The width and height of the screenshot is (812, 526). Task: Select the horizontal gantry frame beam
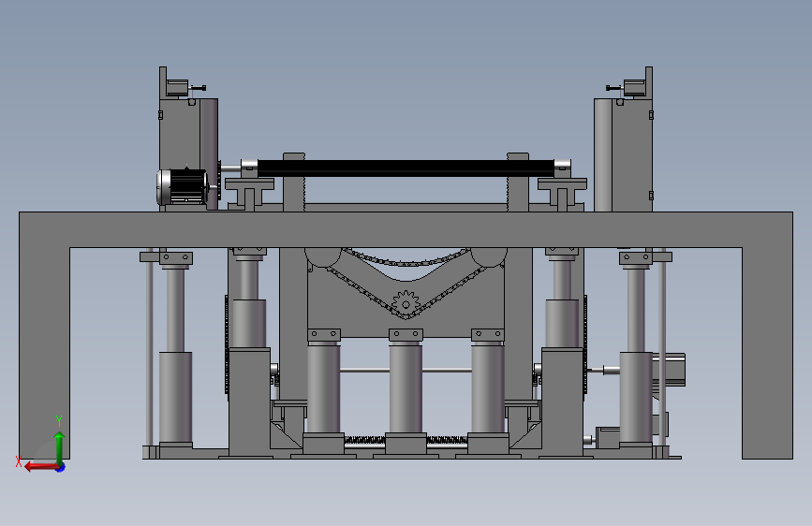pyautogui.click(x=406, y=229)
